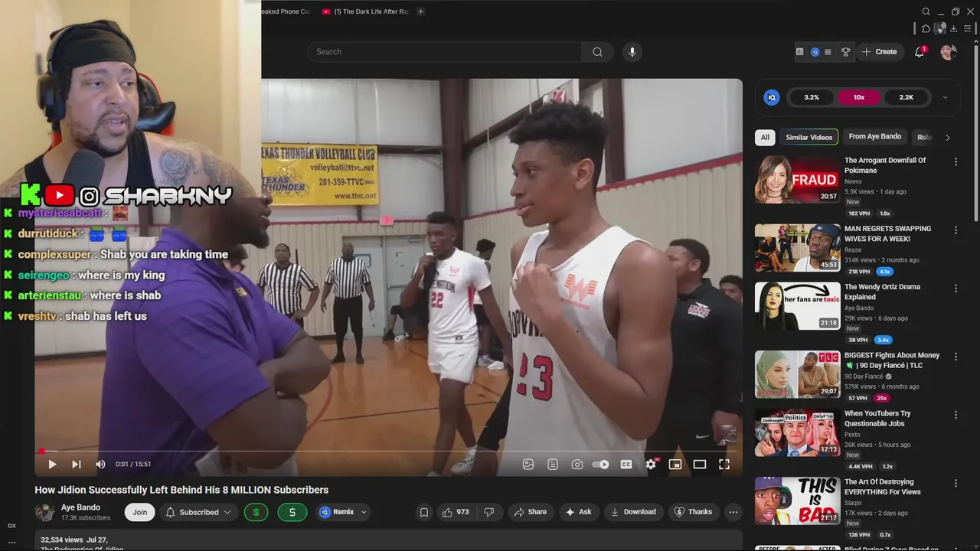Select the Similar Videos chip
The image size is (980, 551).
pos(808,137)
